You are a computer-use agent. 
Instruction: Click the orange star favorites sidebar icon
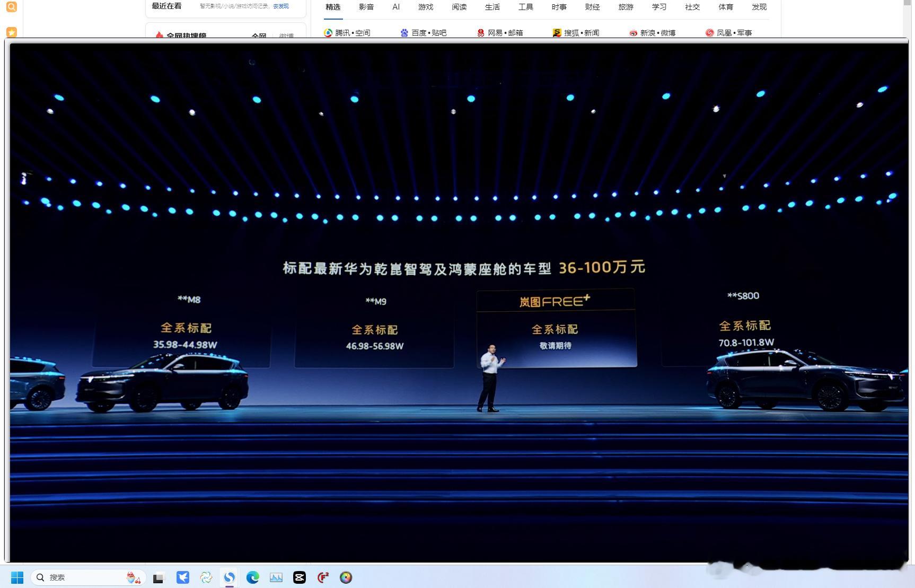[11, 32]
